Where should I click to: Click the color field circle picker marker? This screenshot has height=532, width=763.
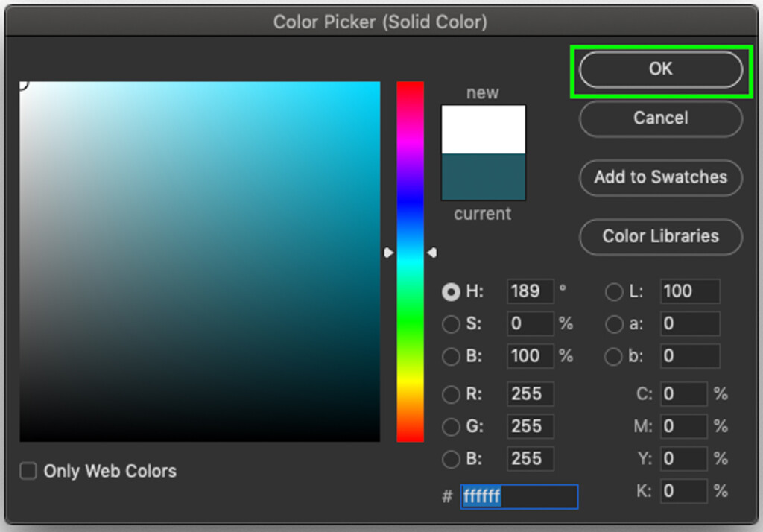click(x=22, y=83)
